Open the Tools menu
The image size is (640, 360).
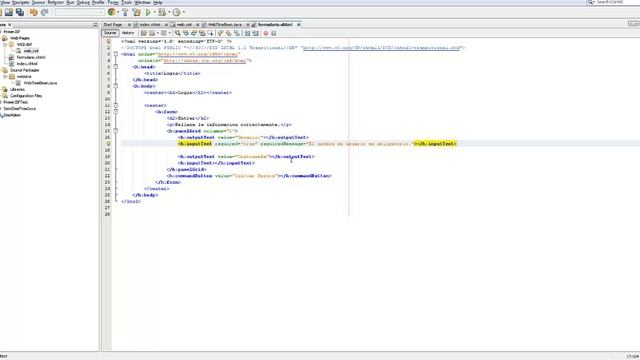pos(127,2)
